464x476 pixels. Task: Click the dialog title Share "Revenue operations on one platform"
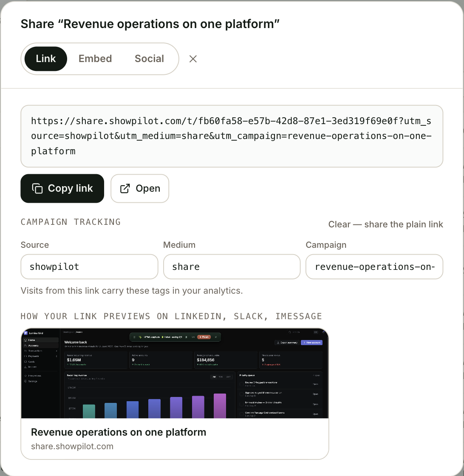tap(150, 24)
